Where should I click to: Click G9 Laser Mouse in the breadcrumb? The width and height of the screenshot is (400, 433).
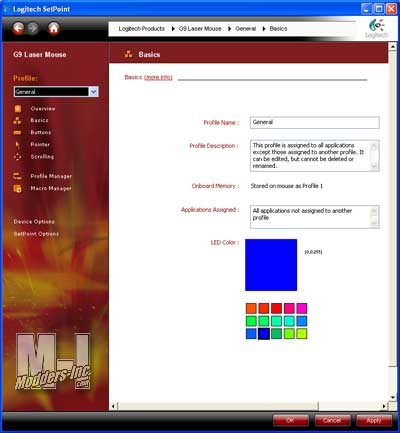pos(200,29)
